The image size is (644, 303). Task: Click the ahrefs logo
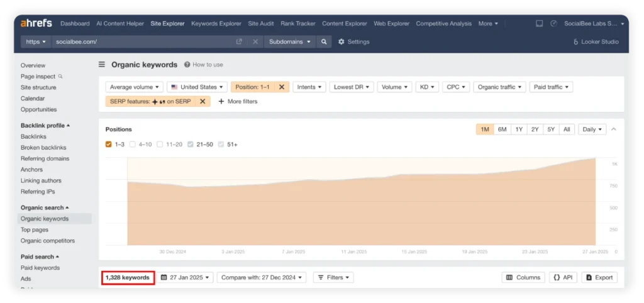pyautogui.click(x=36, y=23)
